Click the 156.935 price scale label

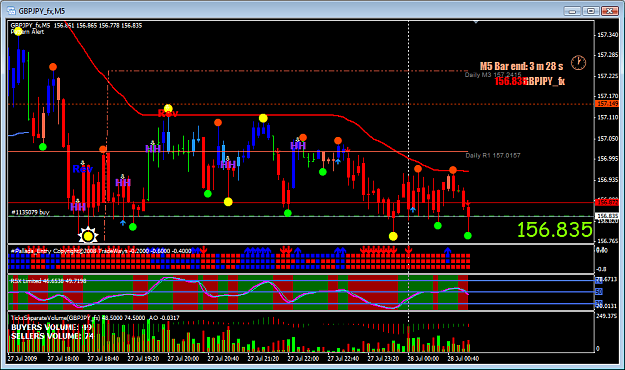[607, 180]
